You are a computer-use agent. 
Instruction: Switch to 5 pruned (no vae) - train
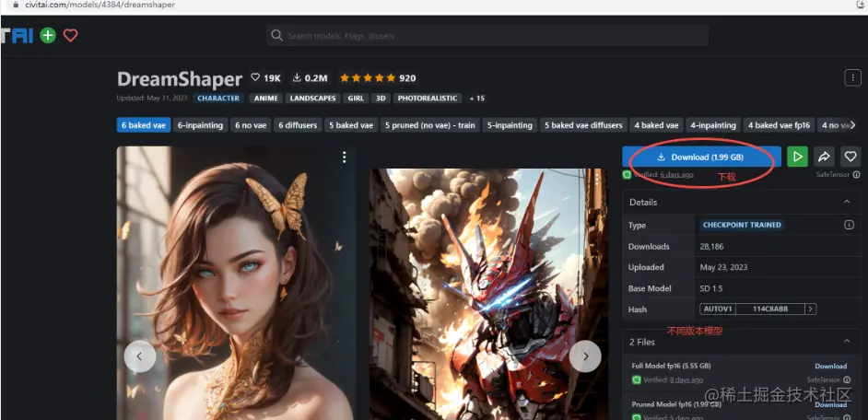(430, 125)
